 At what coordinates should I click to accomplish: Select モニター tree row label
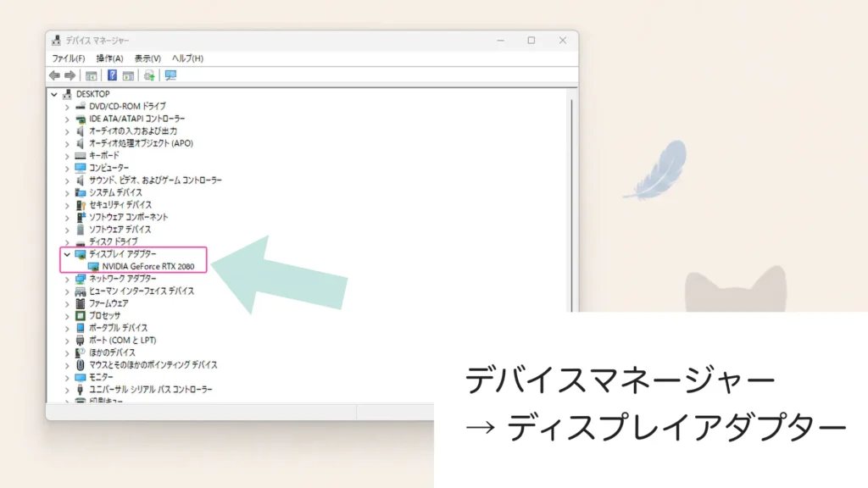click(x=101, y=377)
